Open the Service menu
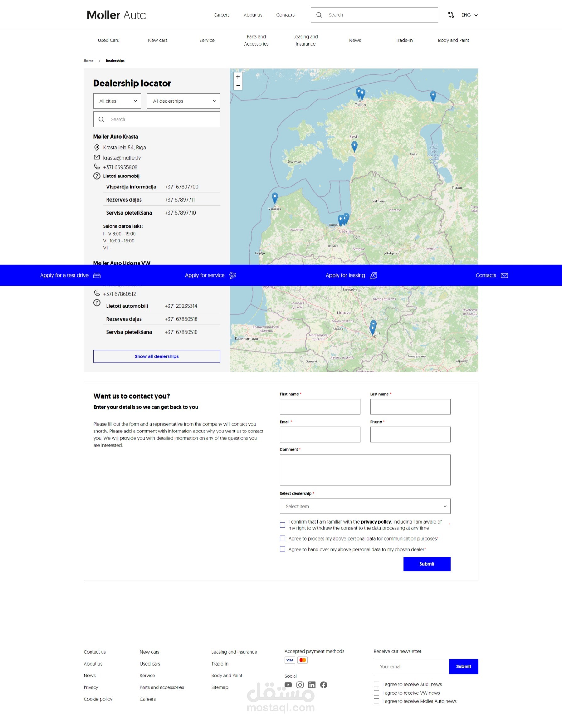The image size is (562, 728). 207,40
